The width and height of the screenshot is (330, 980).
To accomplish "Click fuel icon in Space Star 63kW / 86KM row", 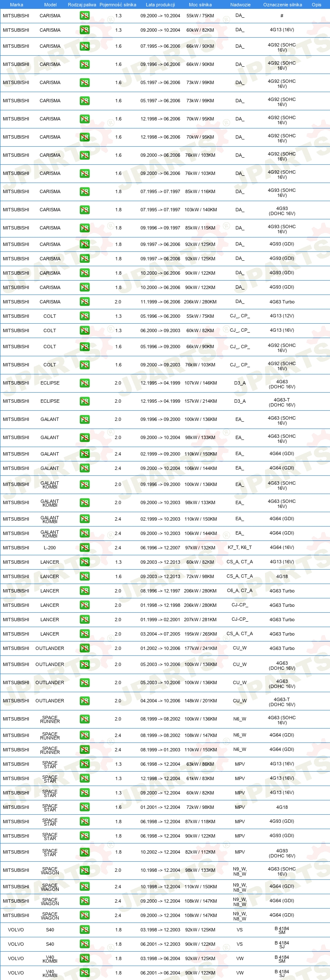I will tap(84, 764).
